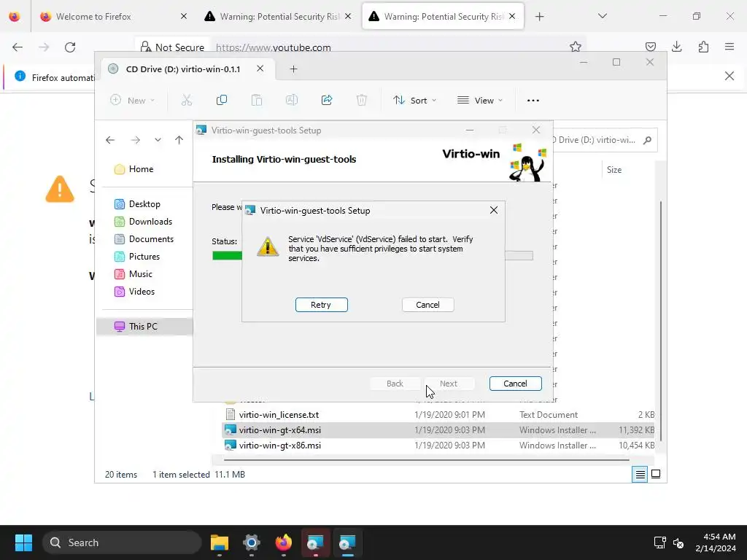Click the Rename icon in File Explorer toolbar

pyautogui.click(x=292, y=100)
